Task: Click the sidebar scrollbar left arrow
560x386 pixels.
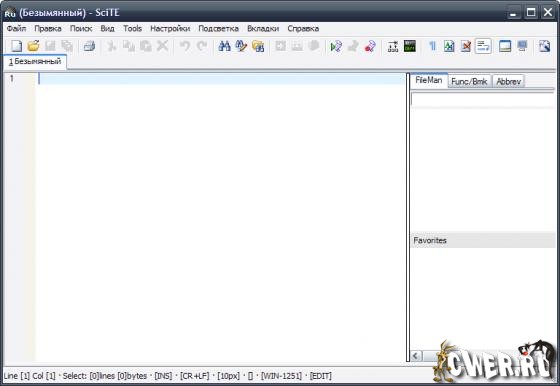Action: 416,356
